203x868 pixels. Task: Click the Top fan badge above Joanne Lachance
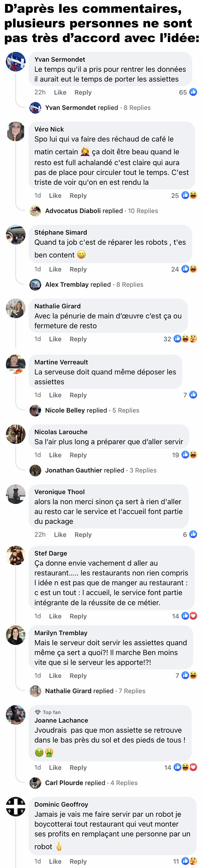[x=48, y=712]
